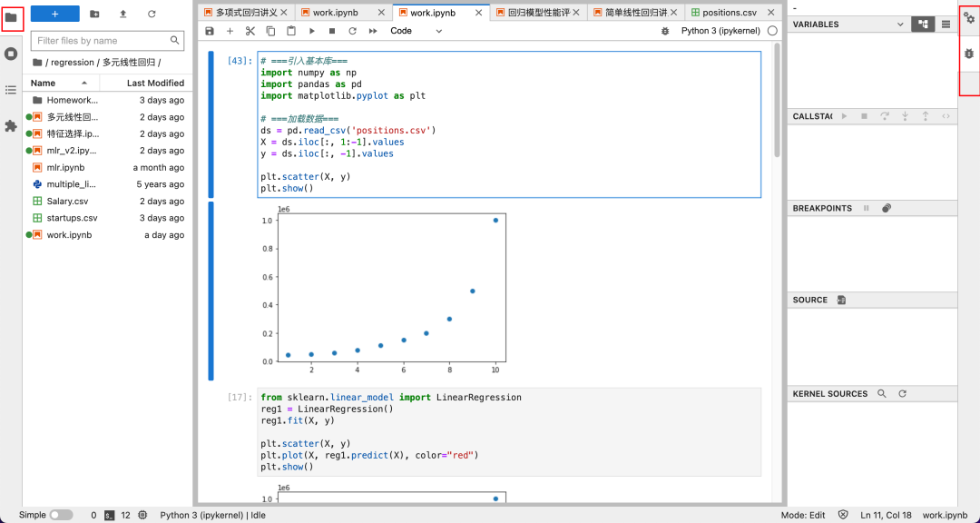Run the selected cell
The image size is (980, 523).
(x=311, y=30)
